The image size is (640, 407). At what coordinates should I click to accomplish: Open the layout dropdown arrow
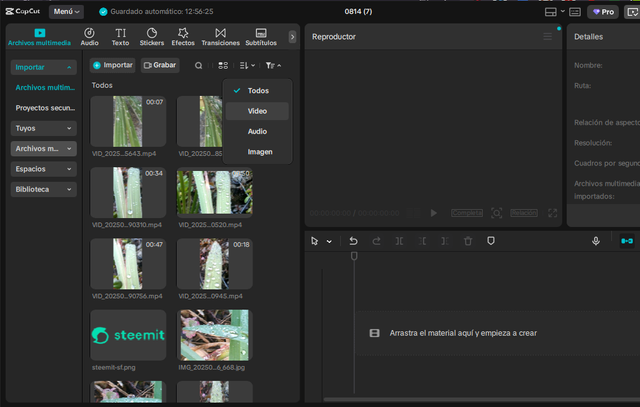[562, 11]
